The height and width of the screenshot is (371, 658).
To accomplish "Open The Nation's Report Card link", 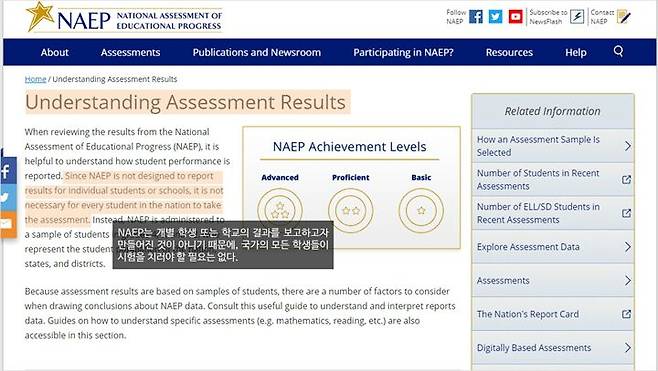I will (x=528, y=314).
